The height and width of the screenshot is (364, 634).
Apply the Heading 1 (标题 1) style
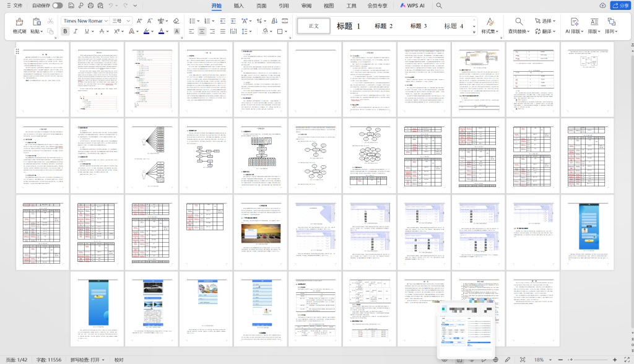(348, 26)
